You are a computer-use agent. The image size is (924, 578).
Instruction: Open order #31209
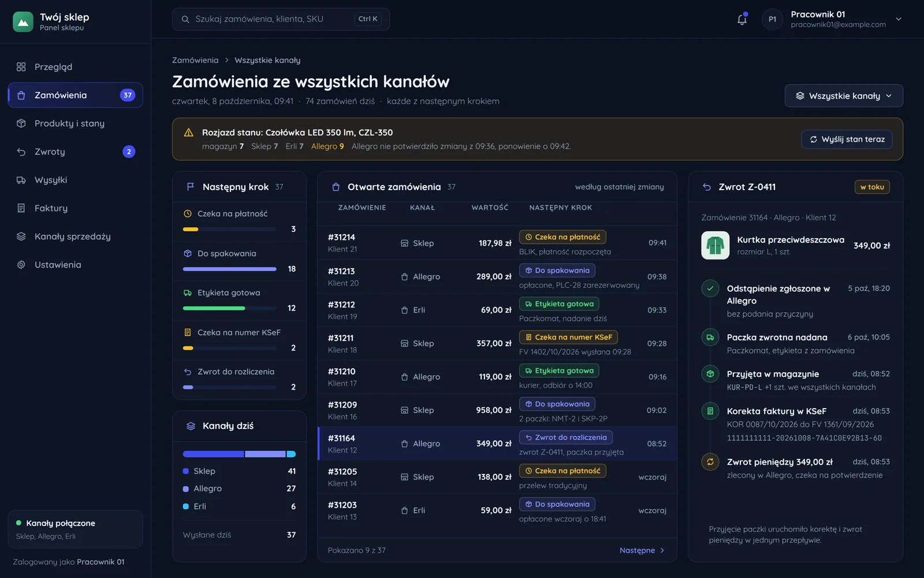click(x=497, y=410)
